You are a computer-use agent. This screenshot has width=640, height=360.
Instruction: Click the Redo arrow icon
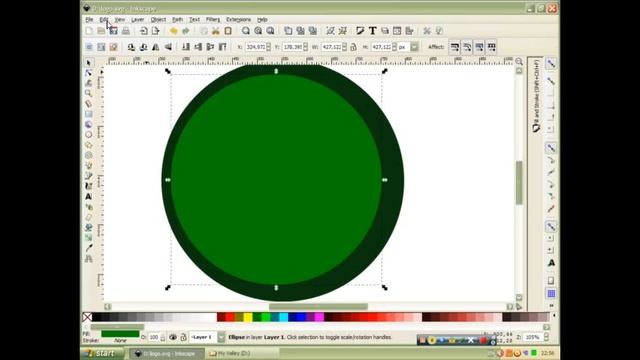[x=186, y=31]
